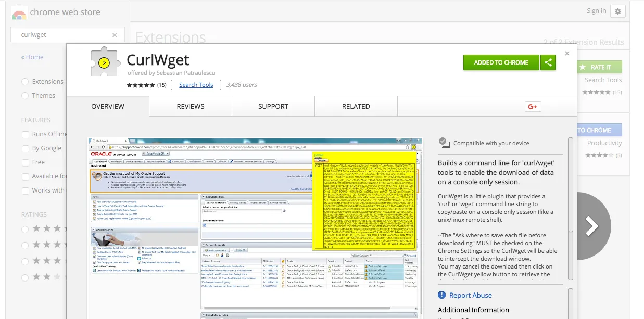Close the CurlWget details dialog

567,53
